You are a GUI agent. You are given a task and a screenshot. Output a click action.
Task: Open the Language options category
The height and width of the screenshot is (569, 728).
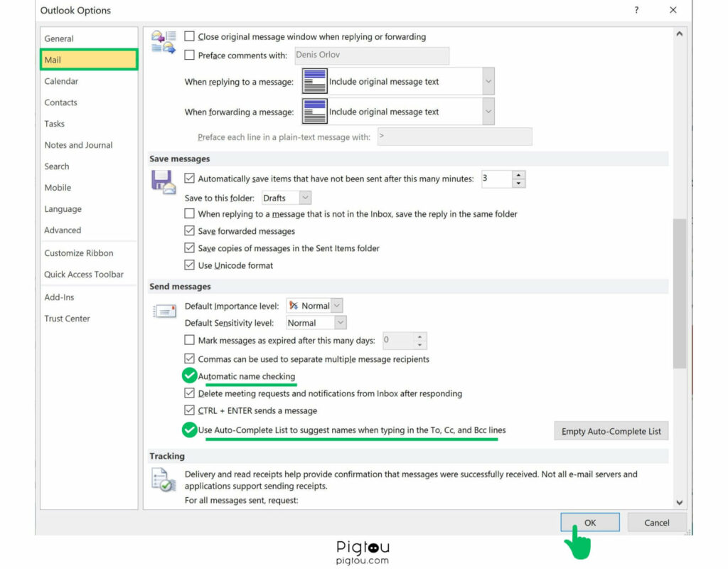tap(89, 209)
